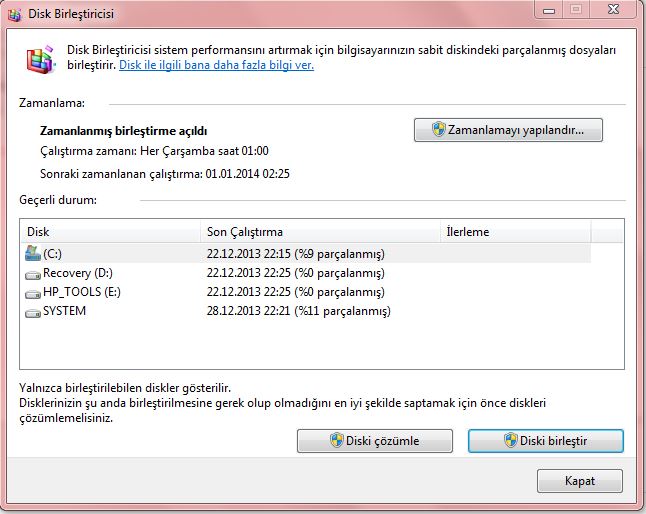Select the 28.12.2013 22:21 entry for SYSTEM
This screenshot has width=646, height=514.
pyautogui.click(x=248, y=311)
